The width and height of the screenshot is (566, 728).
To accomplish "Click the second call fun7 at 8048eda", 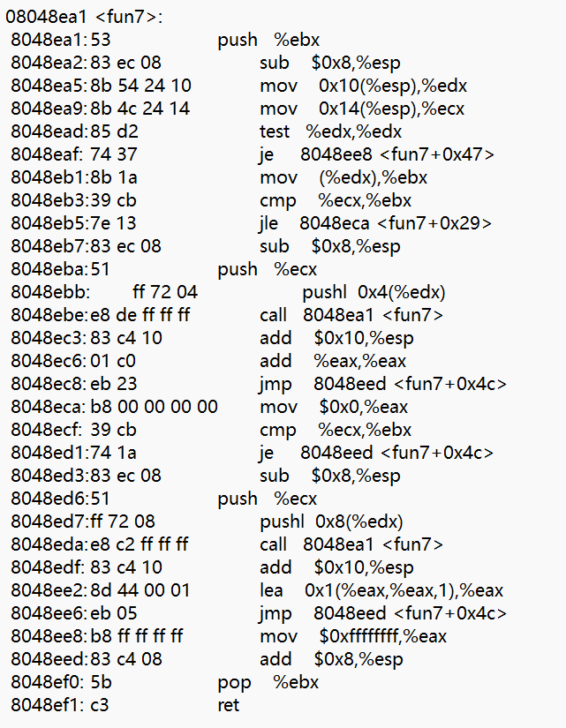I will click(351, 544).
